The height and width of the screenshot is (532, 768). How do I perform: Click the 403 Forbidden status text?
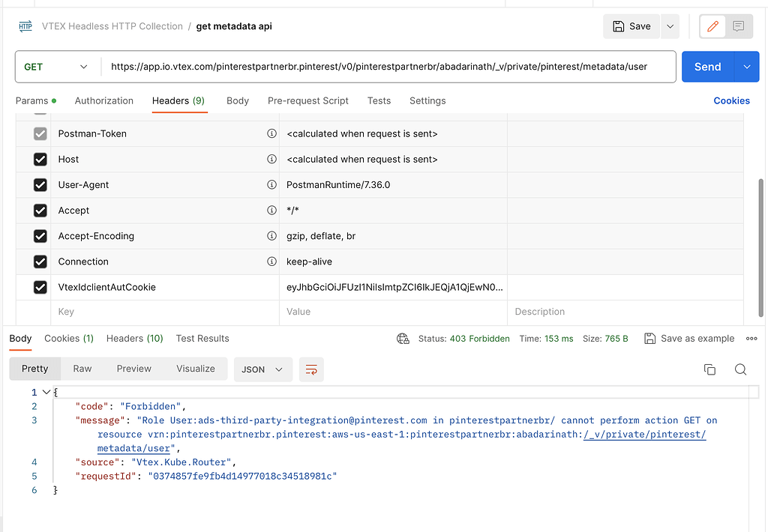(x=479, y=339)
